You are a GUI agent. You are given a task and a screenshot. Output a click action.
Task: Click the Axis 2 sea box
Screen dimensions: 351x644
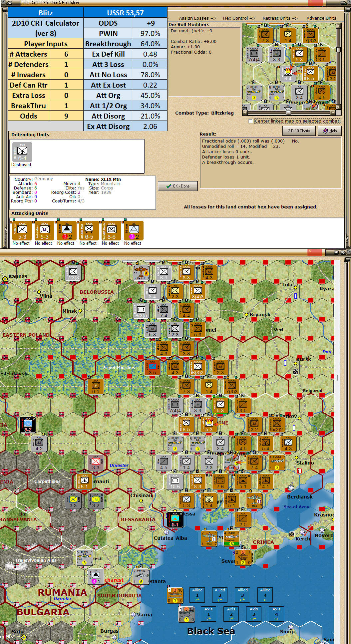click(231, 614)
